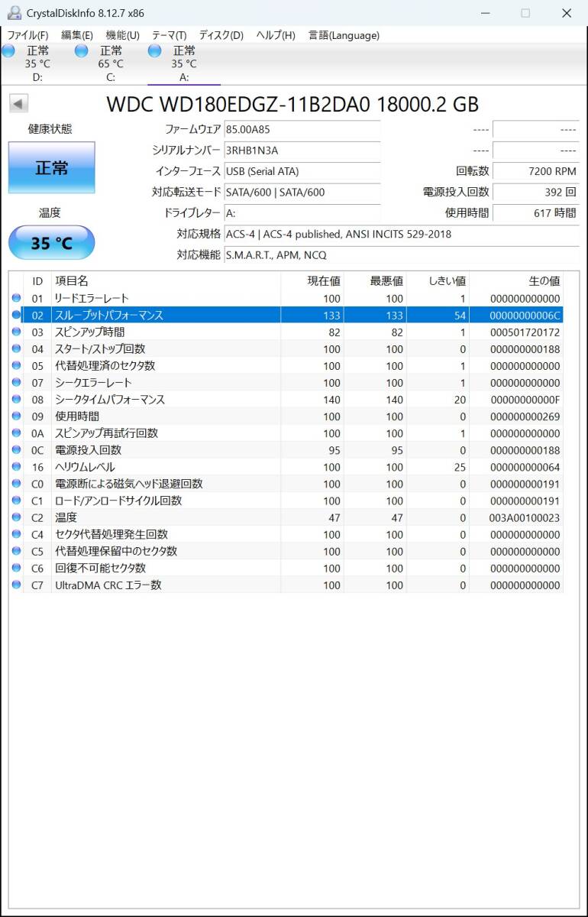The image size is (588, 917).
Task: Click status dot for UltraDMA CRC エラー数 row
Action: [x=16, y=585]
